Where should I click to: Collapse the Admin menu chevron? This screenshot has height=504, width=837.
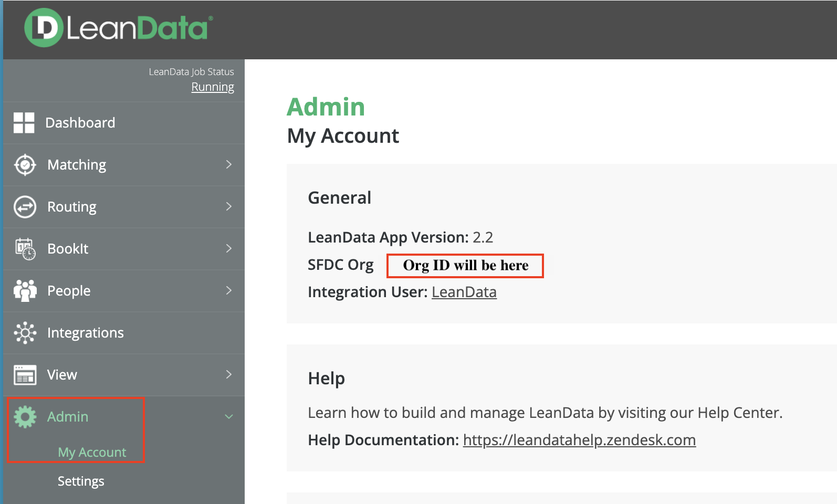(x=228, y=417)
